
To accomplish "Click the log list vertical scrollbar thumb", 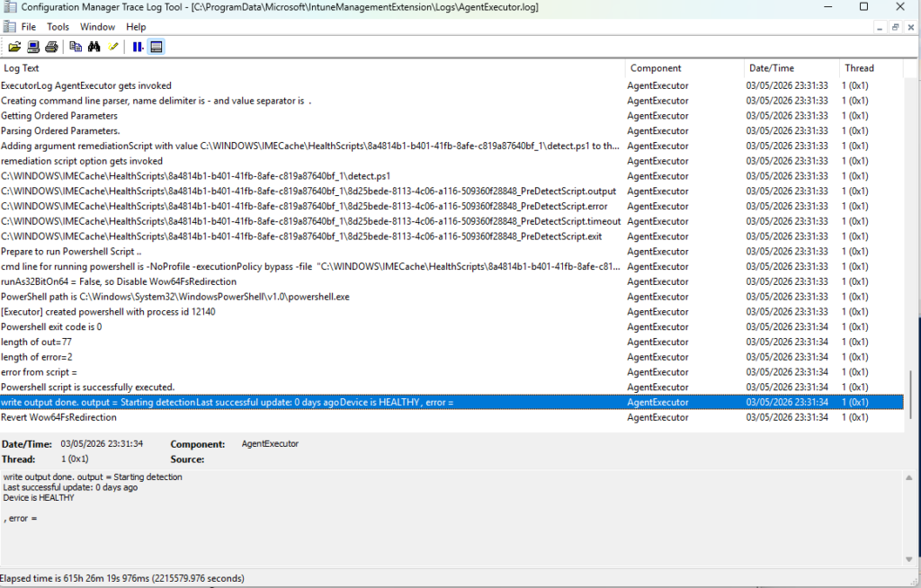I will (912, 394).
